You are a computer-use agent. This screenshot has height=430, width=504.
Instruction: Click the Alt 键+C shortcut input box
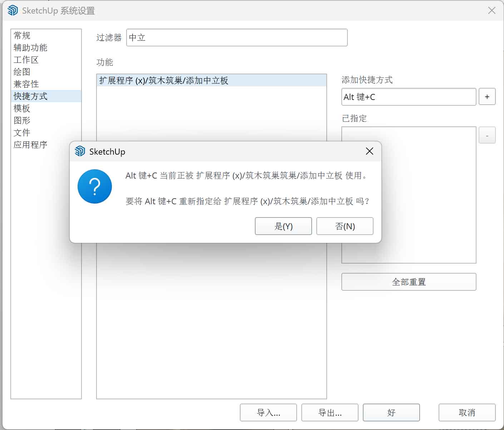tap(409, 97)
